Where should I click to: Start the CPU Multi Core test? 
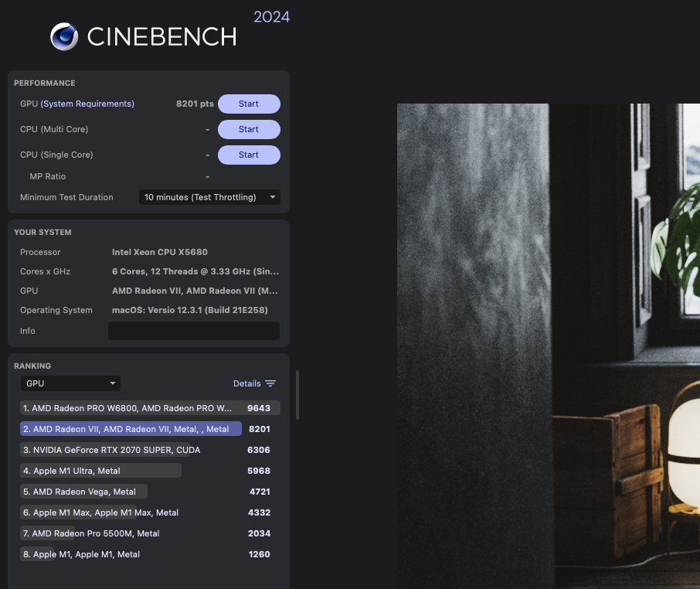(249, 130)
